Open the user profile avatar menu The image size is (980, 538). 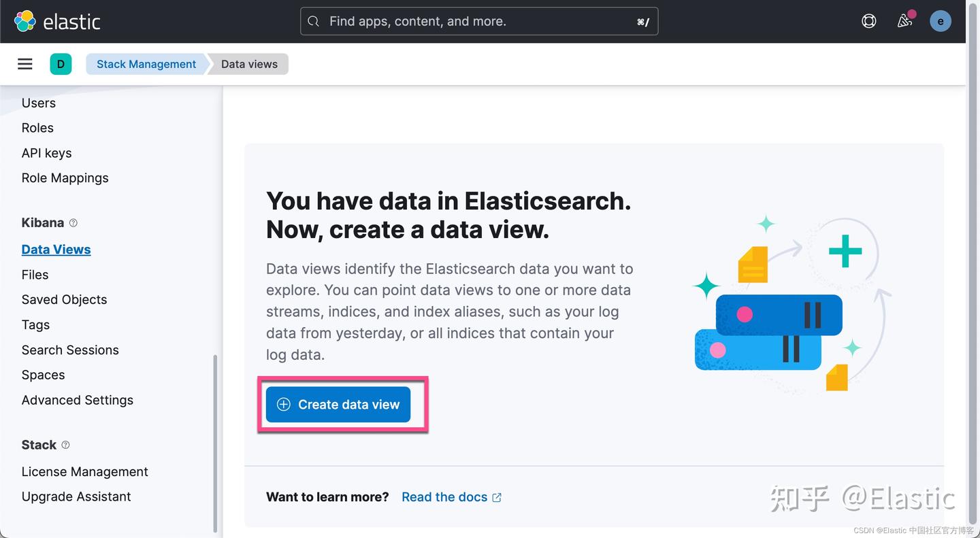941,20
